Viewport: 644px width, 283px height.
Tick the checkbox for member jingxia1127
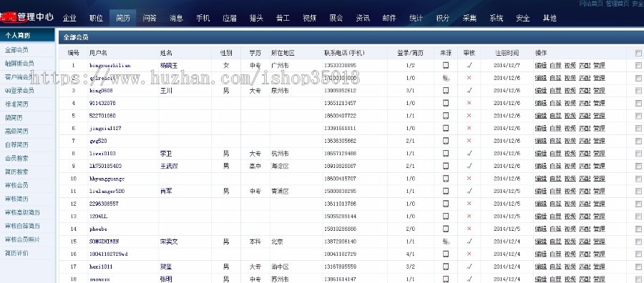(638, 128)
